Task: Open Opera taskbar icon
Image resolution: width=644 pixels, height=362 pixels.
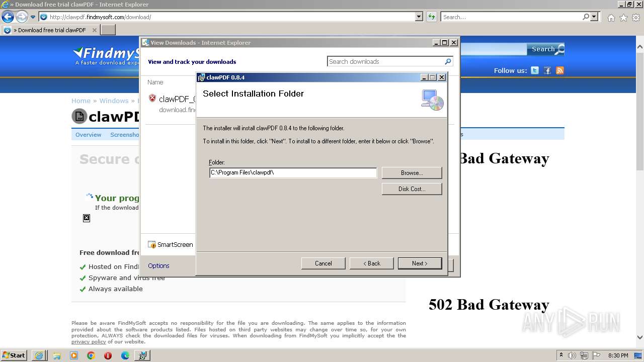Action: point(108,355)
